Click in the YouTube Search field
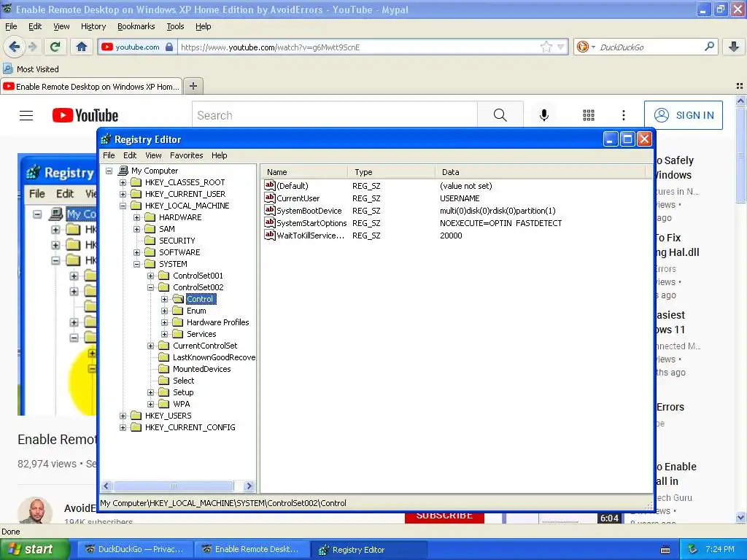 [x=335, y=115]
